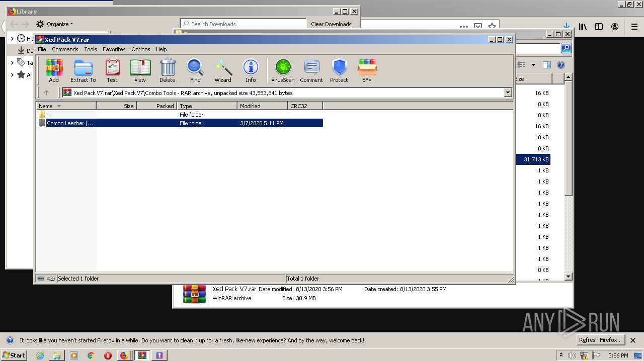Click the Extract To toolbar icon
Viewport: 644px width, 362px height.
83,71
